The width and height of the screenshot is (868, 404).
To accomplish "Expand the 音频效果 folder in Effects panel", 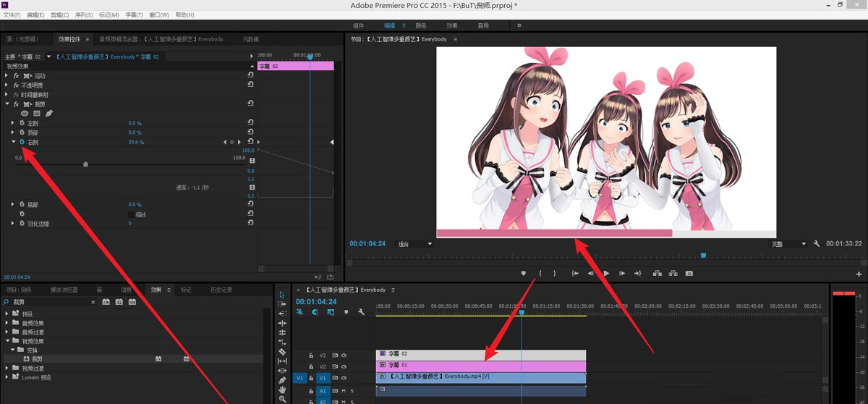I will [x=7, y=324].
